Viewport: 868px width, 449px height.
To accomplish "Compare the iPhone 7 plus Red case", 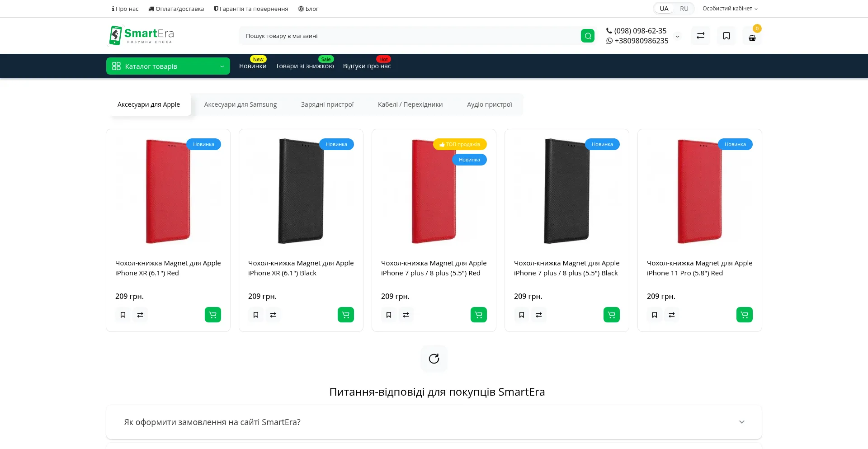I will [406, 315].
